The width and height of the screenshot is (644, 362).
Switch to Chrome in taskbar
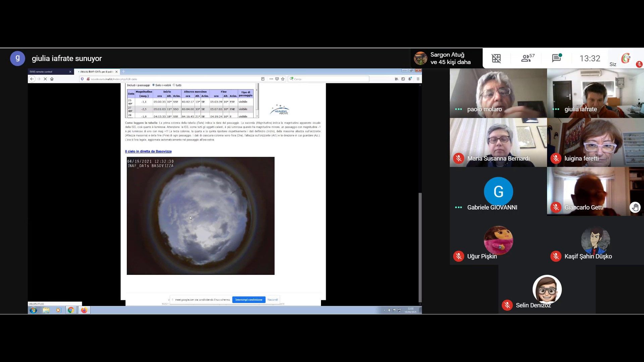(71, 310)
